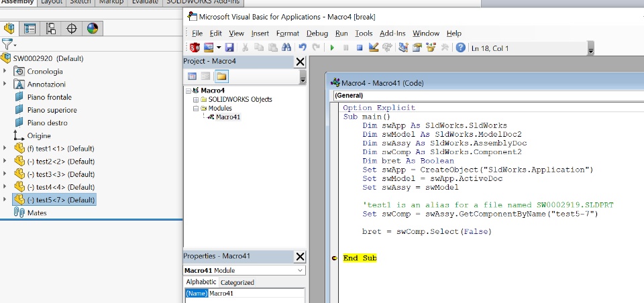Open the Edit menu
Viewport: 644px width, 303px height.
[x=216, y=34]
